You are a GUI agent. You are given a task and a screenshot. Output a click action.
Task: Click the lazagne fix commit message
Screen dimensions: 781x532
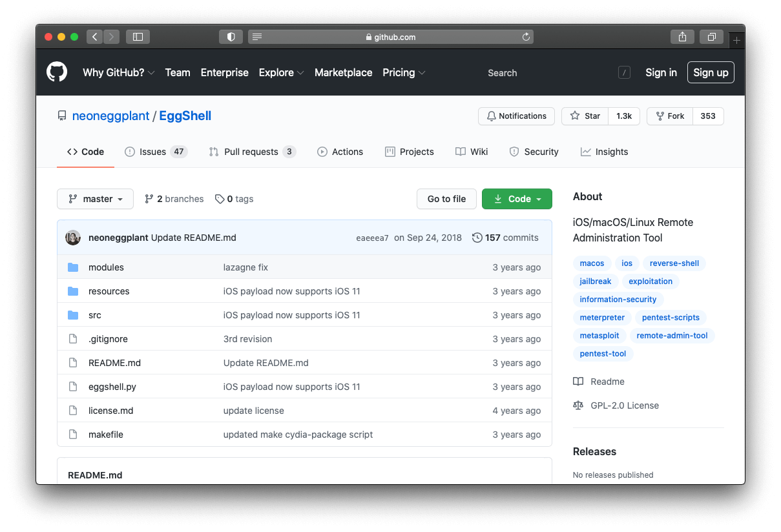pyautogui.click(x=245, y=267)
